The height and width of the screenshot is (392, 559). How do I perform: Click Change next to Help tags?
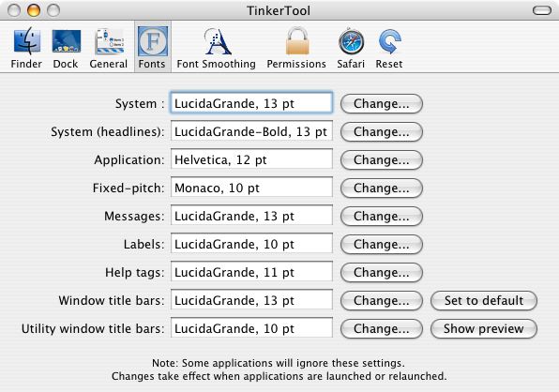pos(382,273)
